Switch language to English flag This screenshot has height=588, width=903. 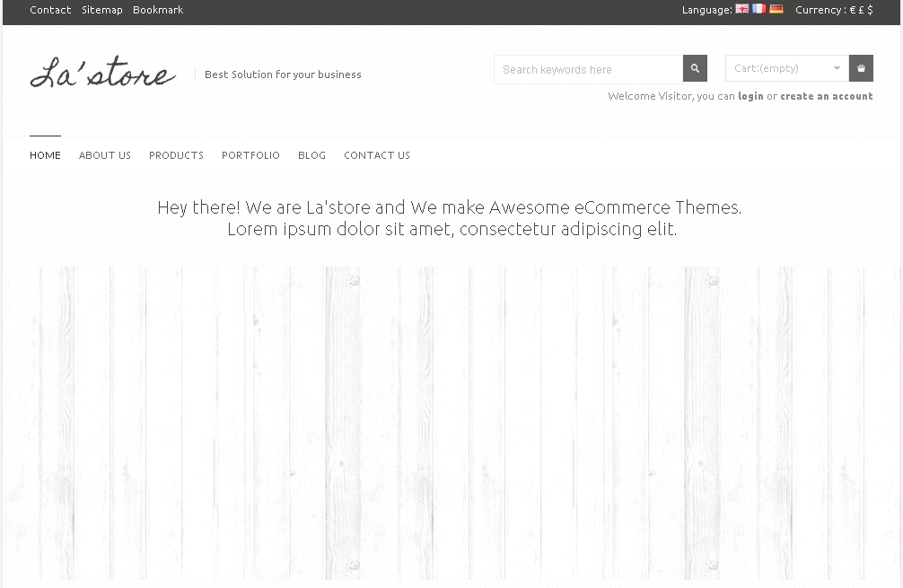click(742, 9)
